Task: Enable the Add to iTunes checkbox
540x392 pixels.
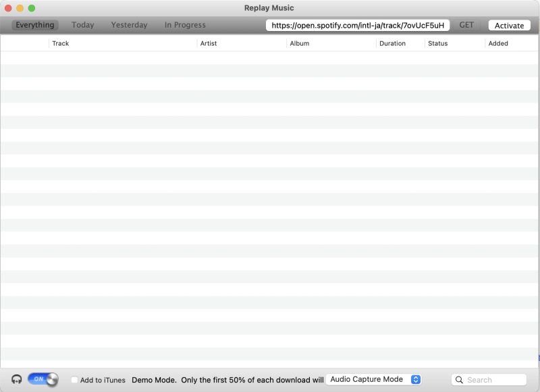Action: [x=74, y=380]
